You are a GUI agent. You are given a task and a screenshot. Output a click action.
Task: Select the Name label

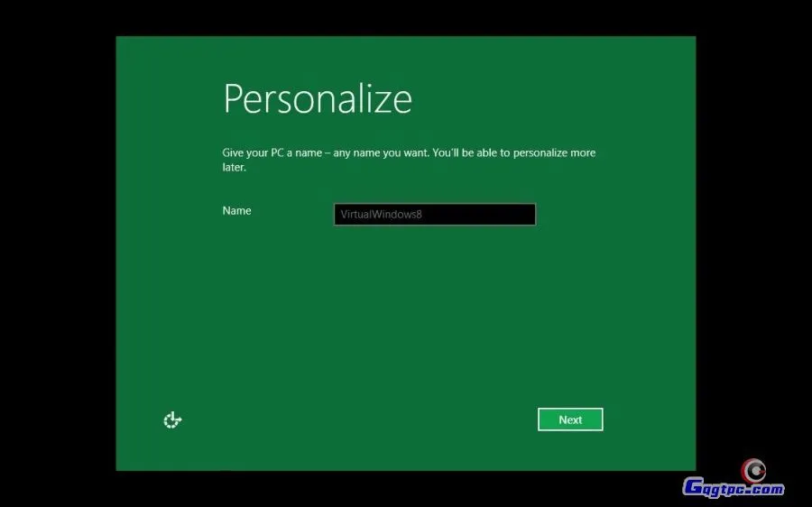(x=236, y=210)
